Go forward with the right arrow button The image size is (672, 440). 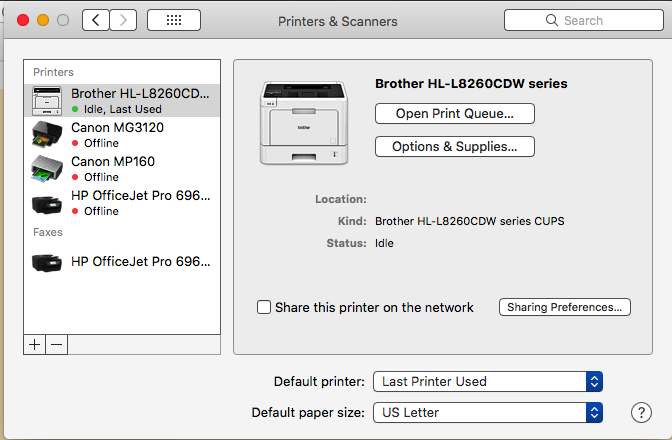point(123,20)
